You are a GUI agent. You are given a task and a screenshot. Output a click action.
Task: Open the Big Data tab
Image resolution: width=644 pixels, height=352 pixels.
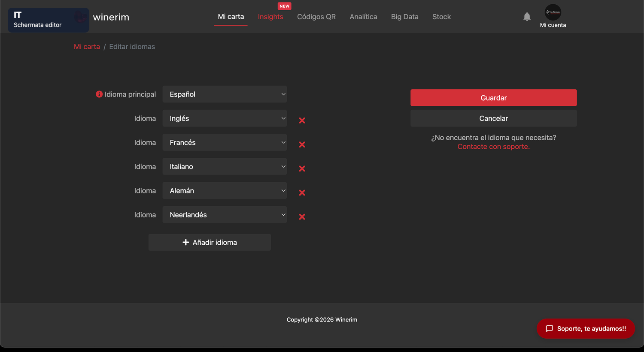point(404,17)
